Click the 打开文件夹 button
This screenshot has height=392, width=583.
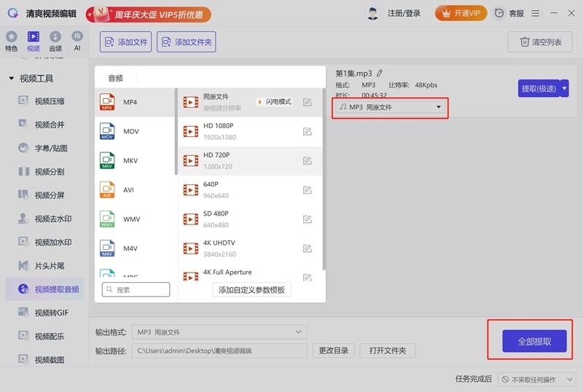tap(388, 350)
